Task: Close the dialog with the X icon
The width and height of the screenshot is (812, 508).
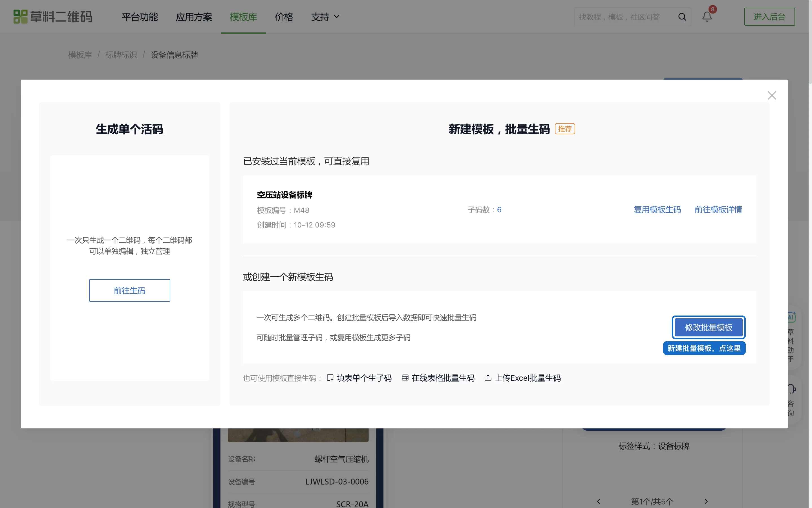Action: [x=772, y=95]
